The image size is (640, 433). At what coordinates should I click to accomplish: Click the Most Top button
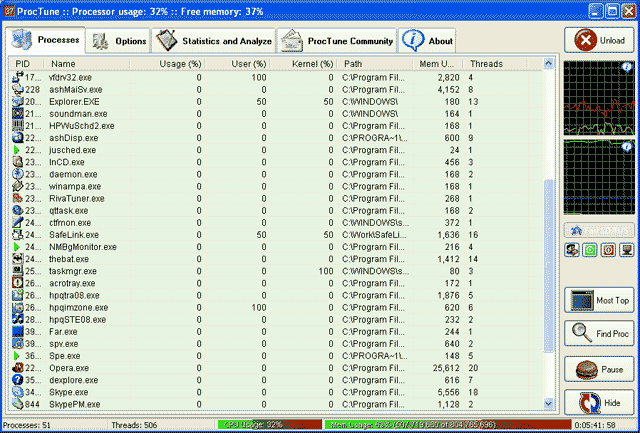point(598,300)
